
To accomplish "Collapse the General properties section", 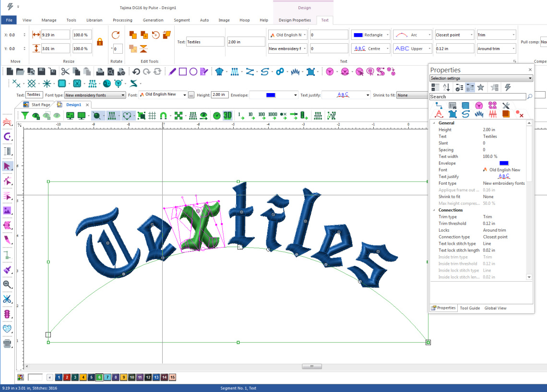I will pos(435,123).
